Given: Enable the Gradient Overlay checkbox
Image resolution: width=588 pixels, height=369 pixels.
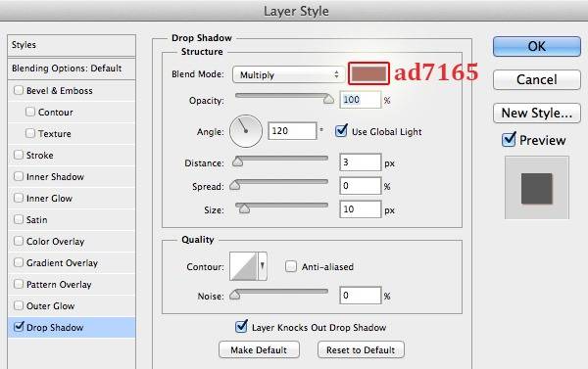Looking at the screenshot, I should tap(19, 262).
